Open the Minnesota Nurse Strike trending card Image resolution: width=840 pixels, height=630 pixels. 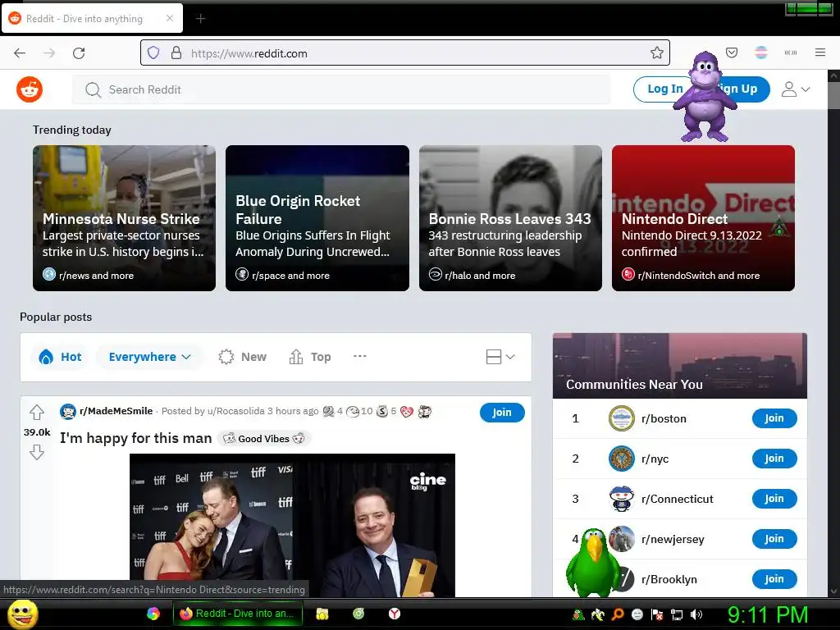click(125, 218)
